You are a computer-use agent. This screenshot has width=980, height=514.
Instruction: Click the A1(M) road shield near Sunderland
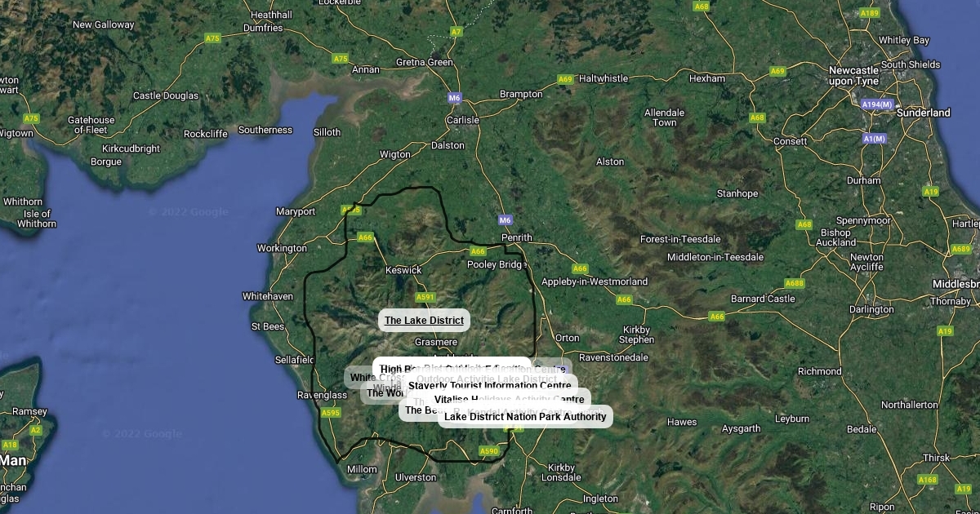point(874,139)
